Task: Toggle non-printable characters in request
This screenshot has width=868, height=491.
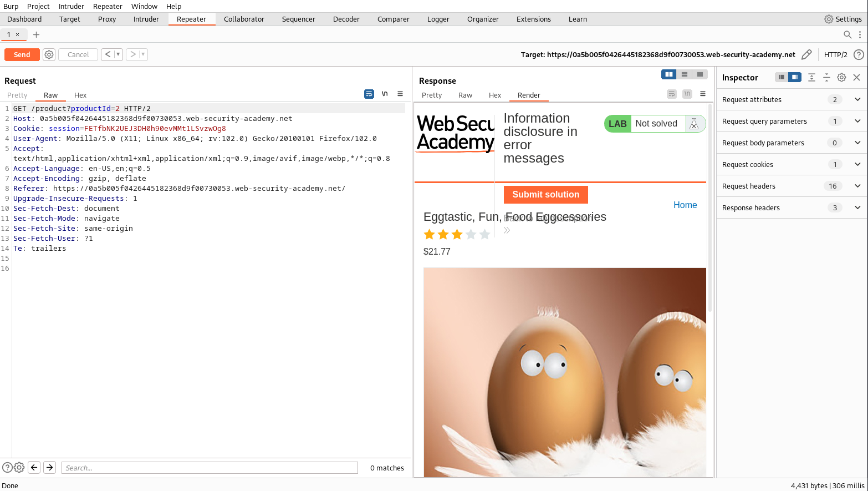Action: (x=385, y=94)
